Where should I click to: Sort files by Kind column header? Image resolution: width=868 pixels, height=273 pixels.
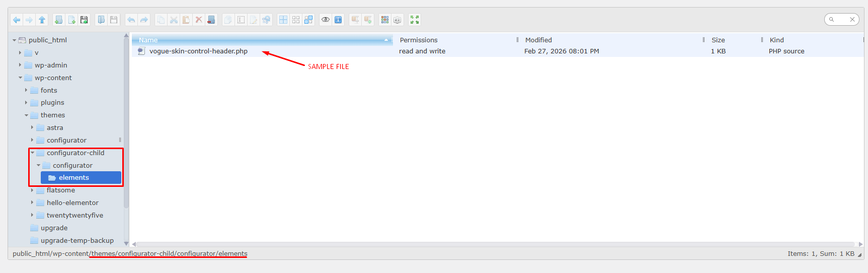[814, 40]
